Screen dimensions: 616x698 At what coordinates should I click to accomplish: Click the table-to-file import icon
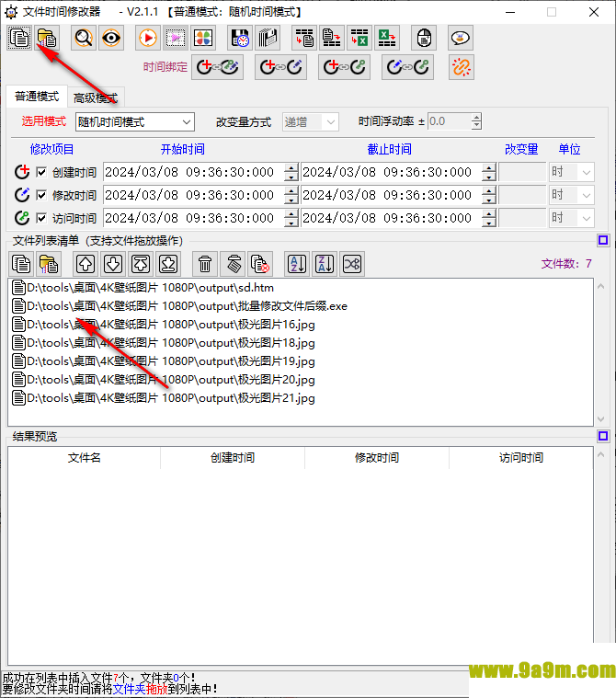click(304, 38)
